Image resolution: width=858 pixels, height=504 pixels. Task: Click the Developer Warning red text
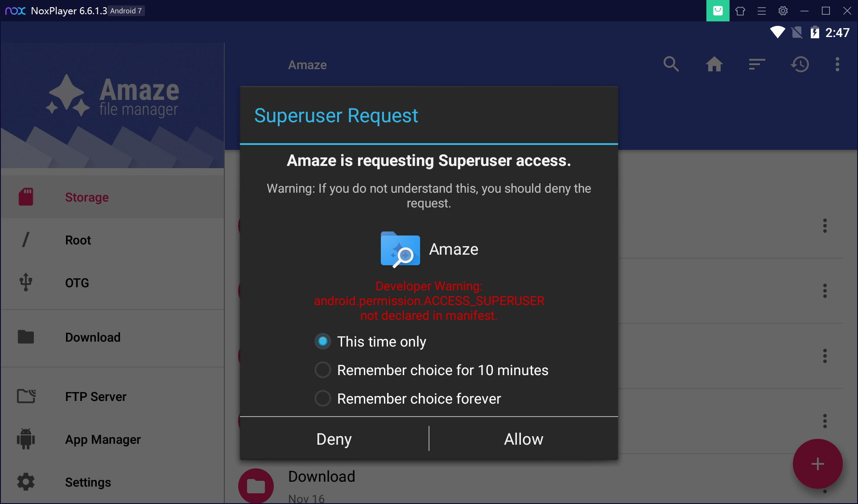click(x=429, y=301)
